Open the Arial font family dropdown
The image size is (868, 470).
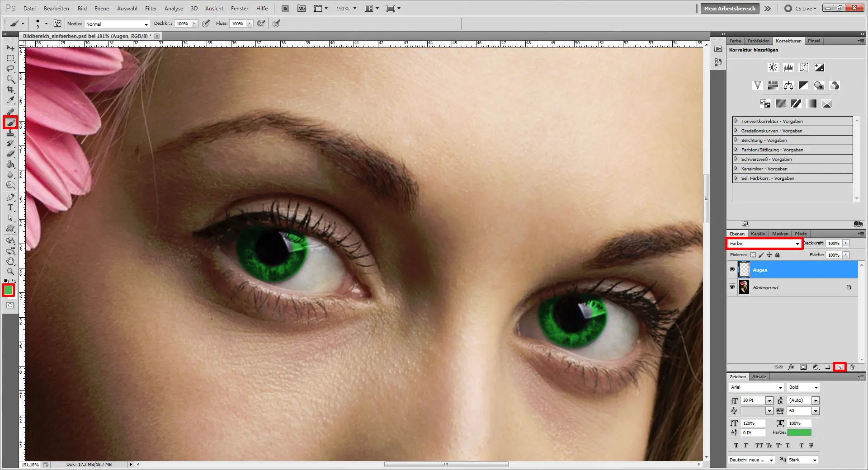(780, 387)
